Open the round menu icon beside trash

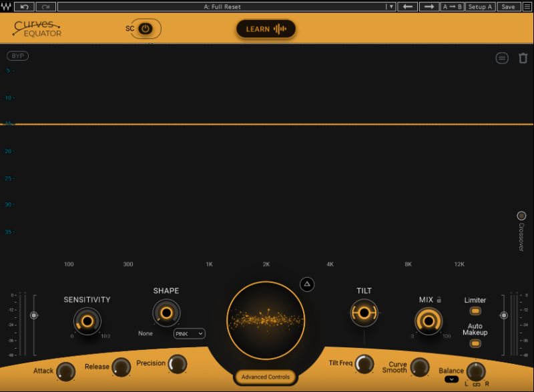click(502, 58)
